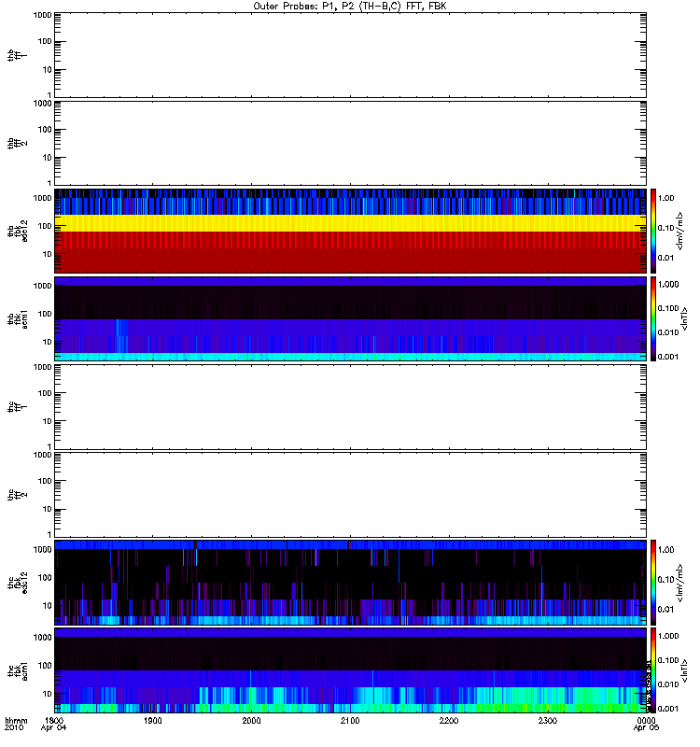Click the 0.01 value on thc edc12 color bar
The image size is (700, 747).
665,610
